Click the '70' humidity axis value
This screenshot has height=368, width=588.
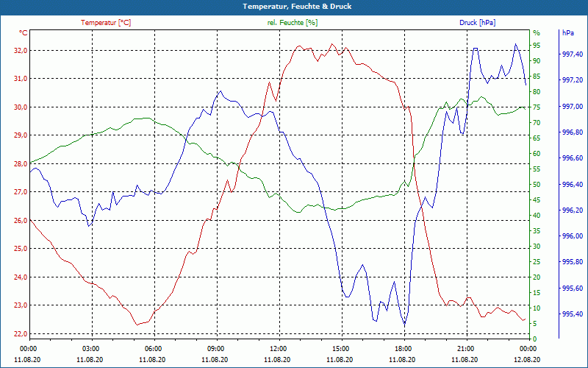[537, 123]
